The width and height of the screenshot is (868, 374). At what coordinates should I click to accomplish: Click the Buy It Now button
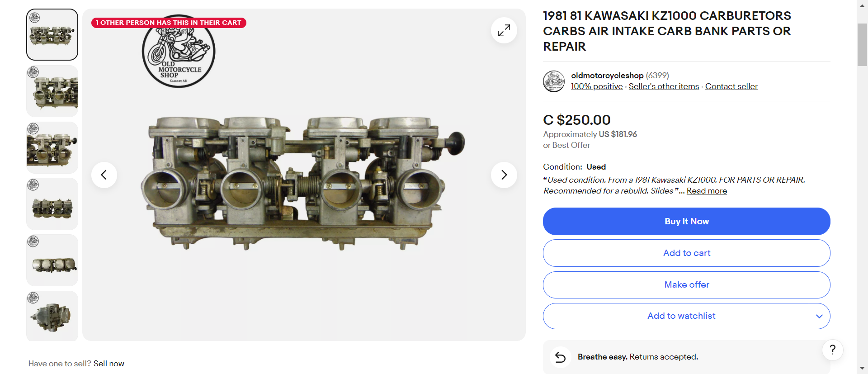[686, 221]
